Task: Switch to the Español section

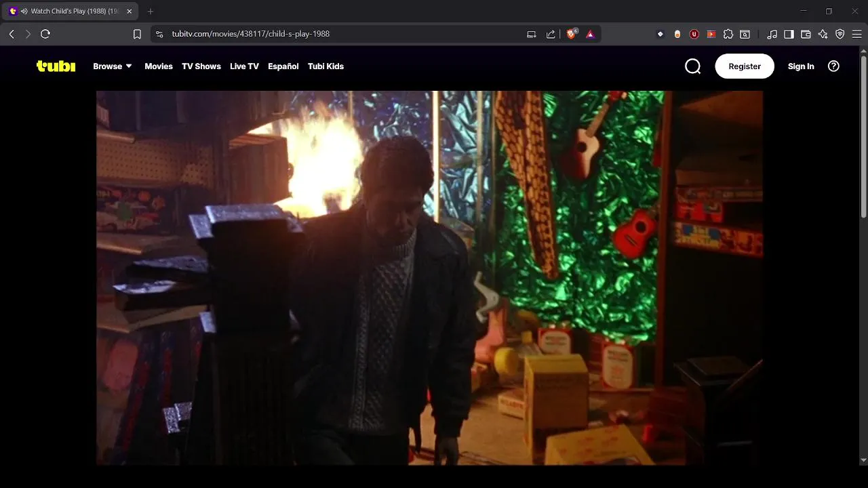Action: (283, 66)
